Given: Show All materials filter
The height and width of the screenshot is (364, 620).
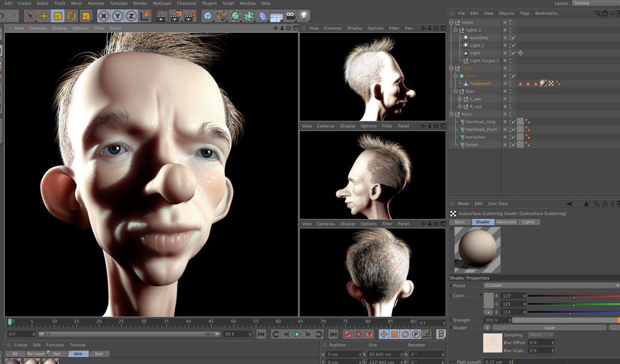Looking at the screenshot, I should coord(15,354).
